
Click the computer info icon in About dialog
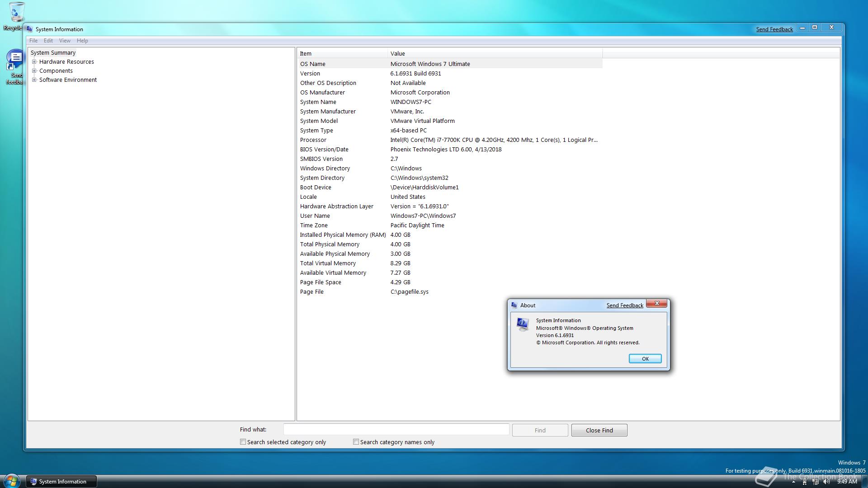pyautogui.click(x=523, y=324)
